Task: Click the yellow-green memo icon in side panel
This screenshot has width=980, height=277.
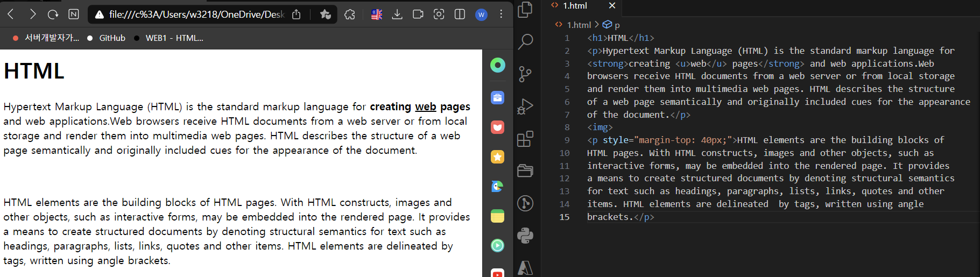Action: coord(498,216)
